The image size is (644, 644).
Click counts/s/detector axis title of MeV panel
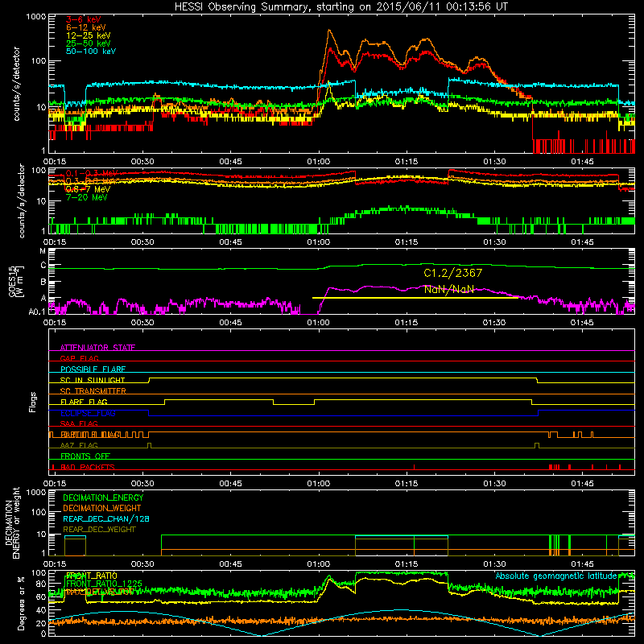(x=22, y=200)
